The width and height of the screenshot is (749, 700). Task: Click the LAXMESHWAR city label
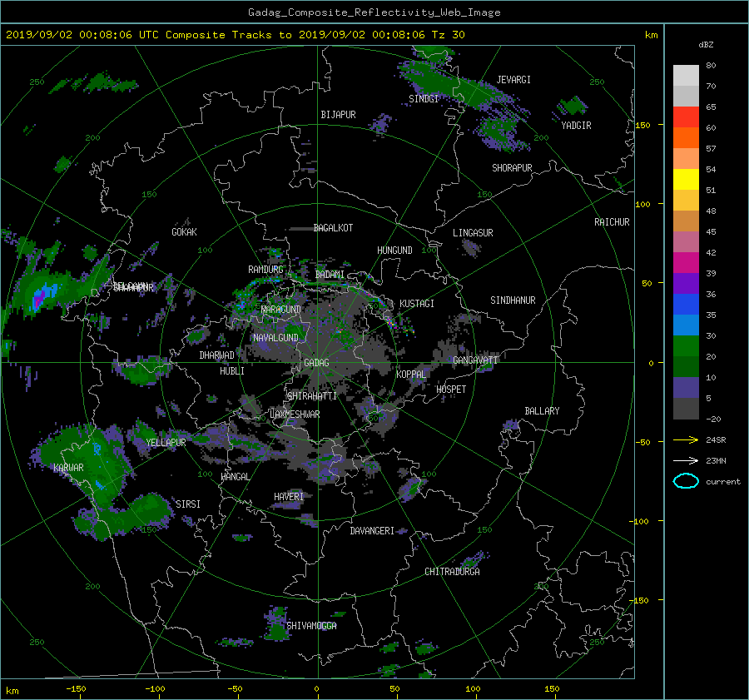pos(295,415)
